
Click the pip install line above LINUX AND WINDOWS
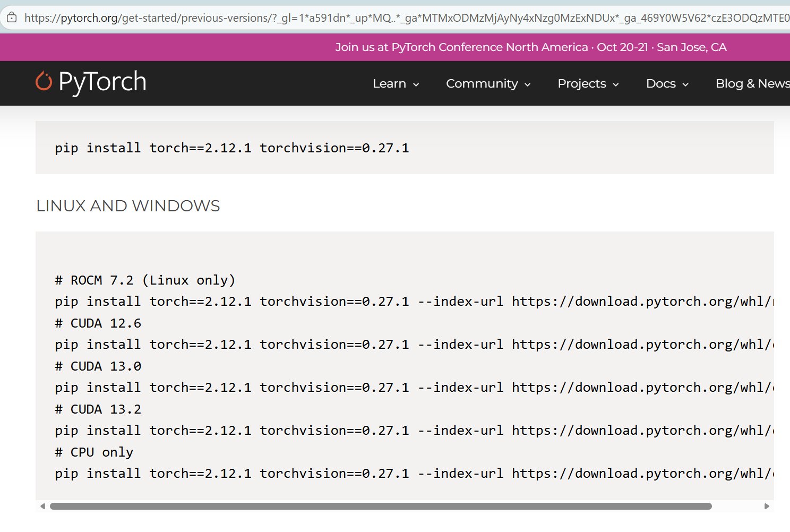tap(232, 148)
